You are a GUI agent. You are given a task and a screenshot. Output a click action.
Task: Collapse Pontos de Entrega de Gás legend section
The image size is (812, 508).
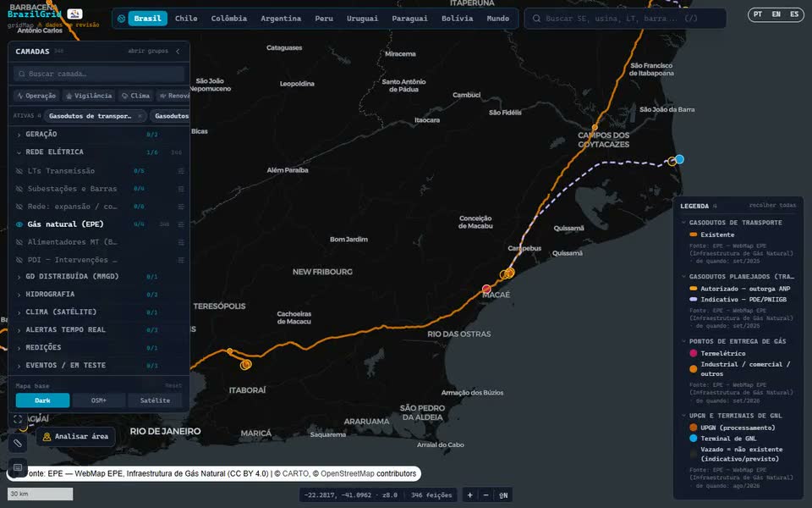683,341
